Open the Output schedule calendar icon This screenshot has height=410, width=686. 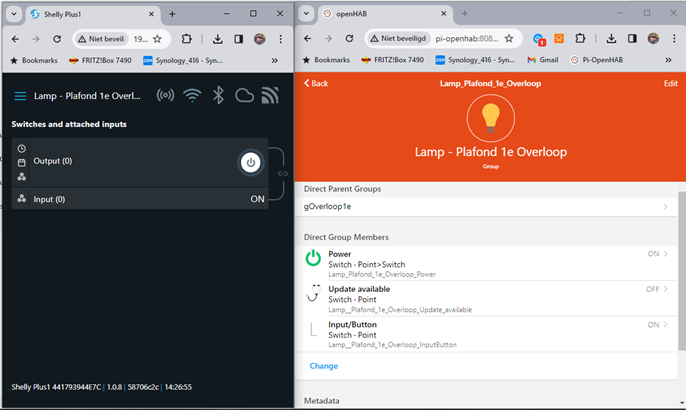22,162
